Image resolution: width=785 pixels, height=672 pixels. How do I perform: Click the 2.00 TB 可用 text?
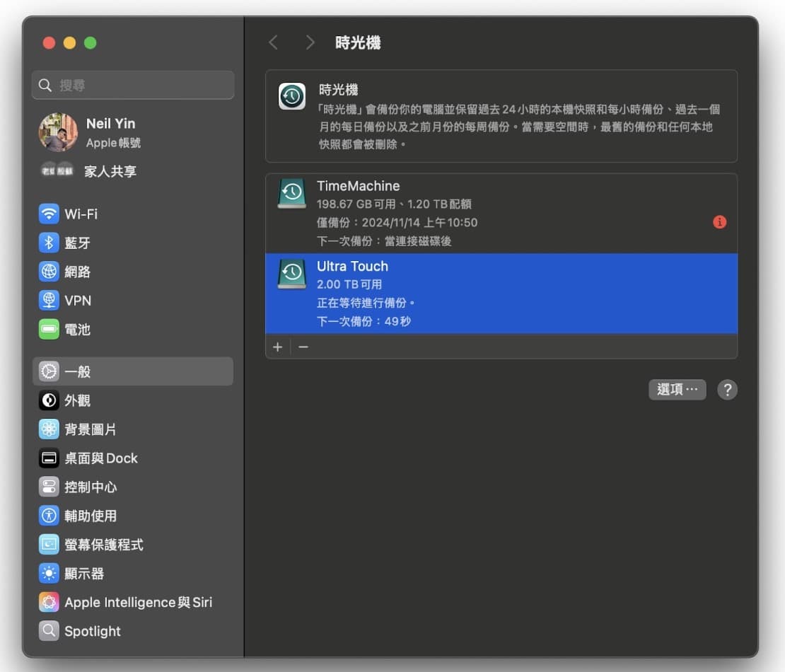point(349,284)
